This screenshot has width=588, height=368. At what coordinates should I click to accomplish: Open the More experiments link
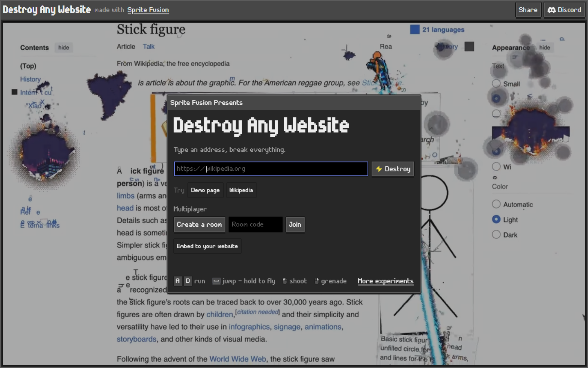[x=385, y=281]
